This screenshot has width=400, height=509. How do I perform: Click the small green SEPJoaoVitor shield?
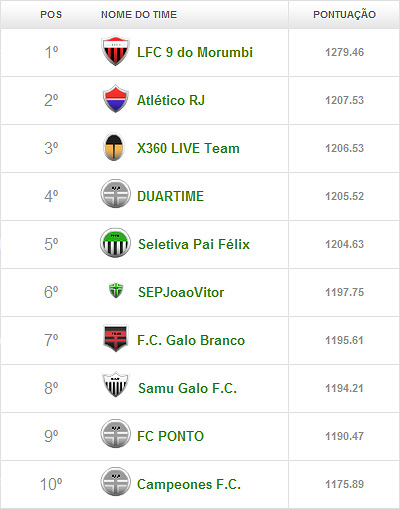(116, 290)
